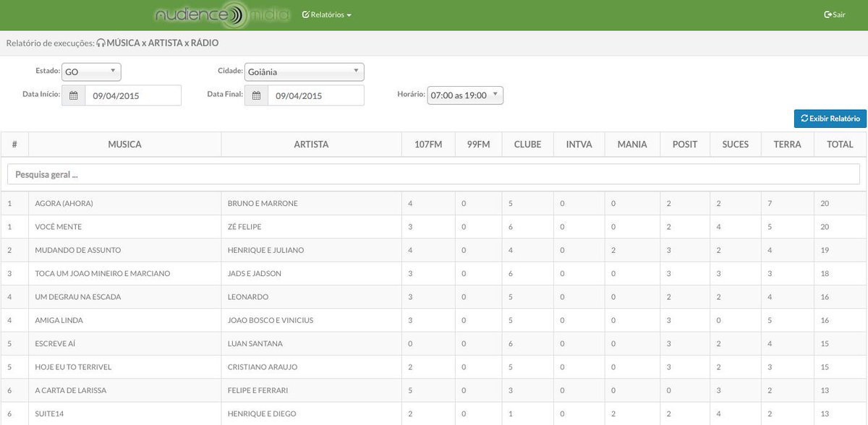868x425 pixels.
Task: Click artist CRISTIANO ARAUJO
Action: point(262,367)
